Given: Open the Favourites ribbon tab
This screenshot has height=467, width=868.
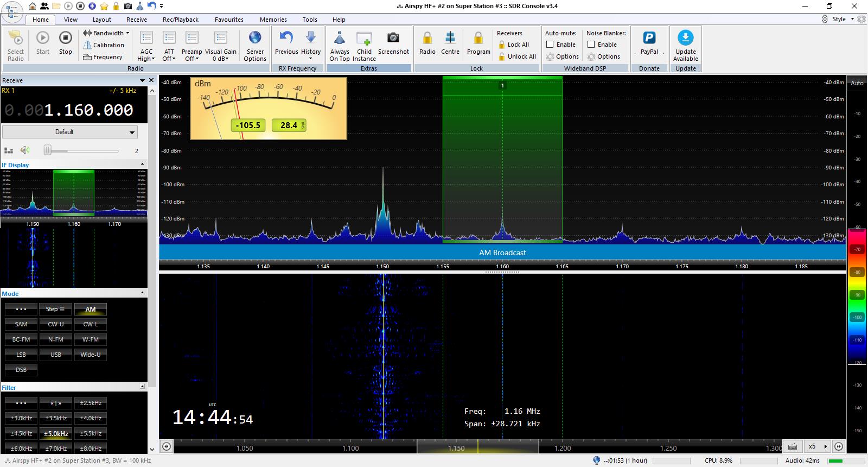Looking at the screenshot, I should click(x=229, y=20).
